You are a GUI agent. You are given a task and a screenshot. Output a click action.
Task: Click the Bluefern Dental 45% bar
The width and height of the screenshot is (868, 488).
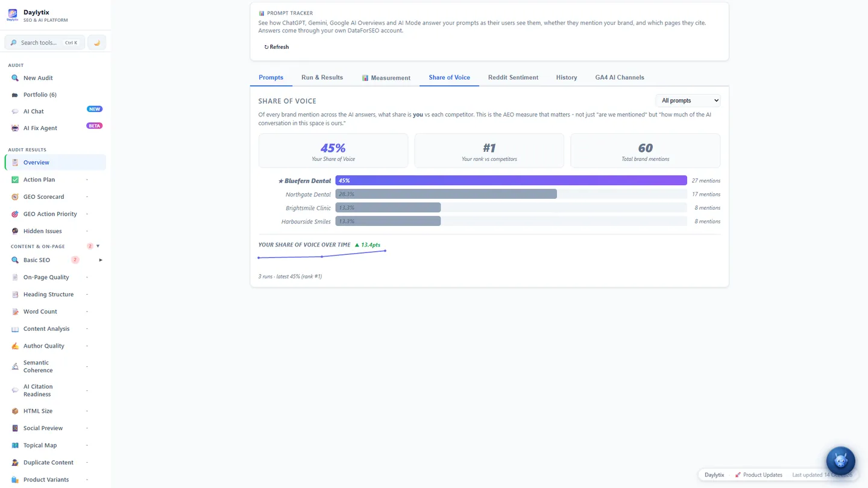(511, 181)
